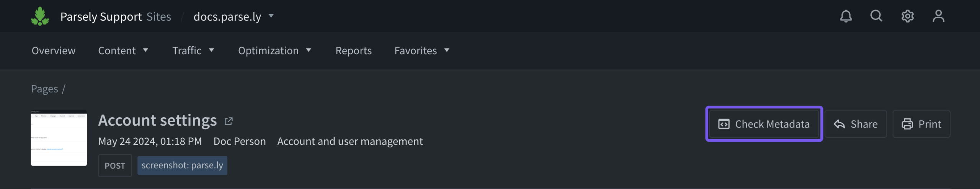Viewport: 980px width, 189px height.
Task: Open Account settings page in new tab icon
Action: pyautogui.click(x=229, y=121)
